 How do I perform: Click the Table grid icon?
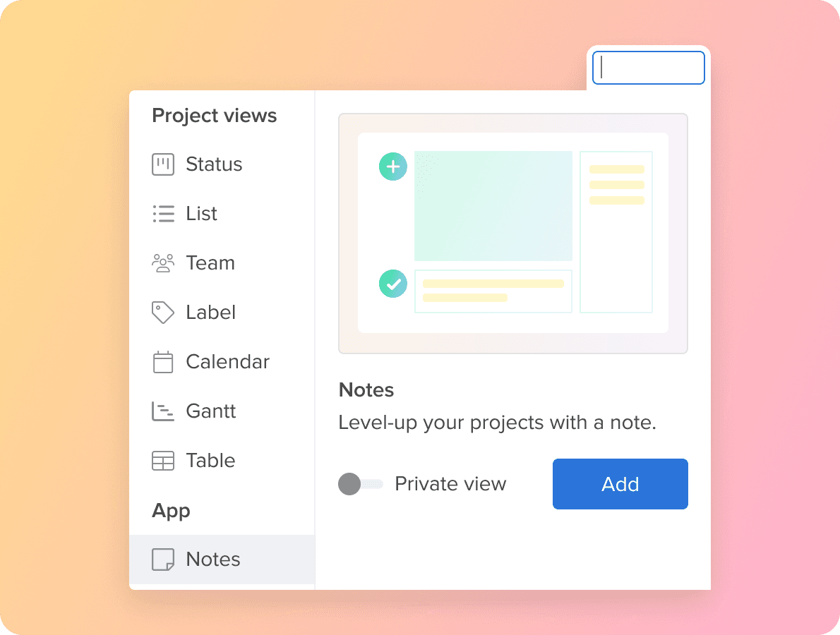click(163, 461)
